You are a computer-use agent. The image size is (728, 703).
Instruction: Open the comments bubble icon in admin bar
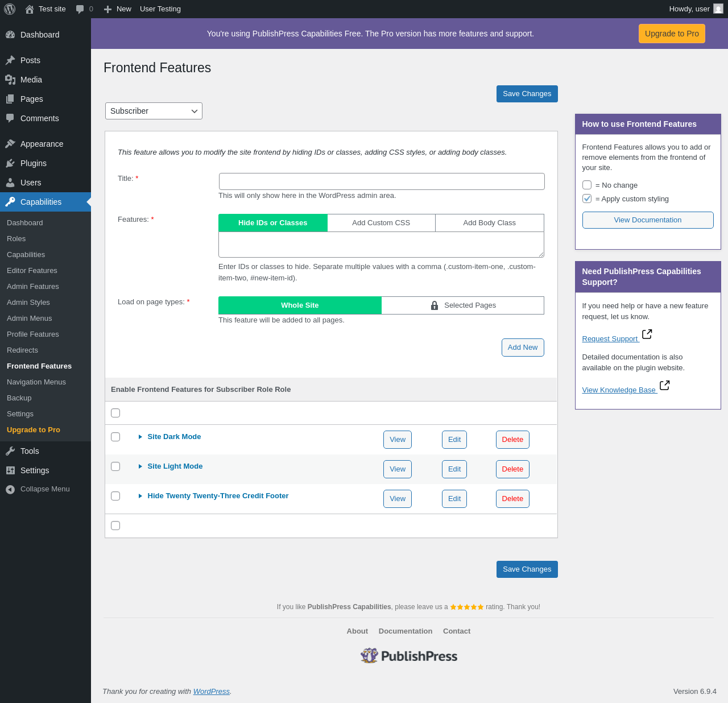[80, 9]
